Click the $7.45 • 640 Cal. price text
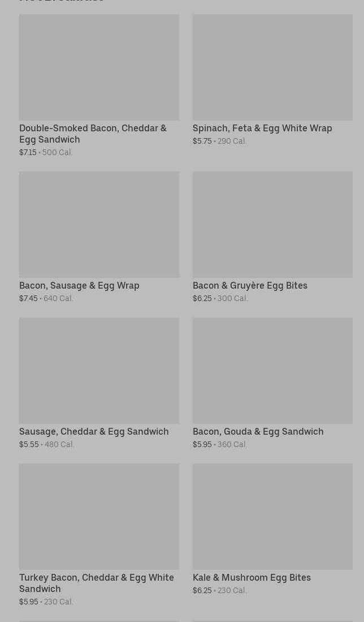 [46, 298]
